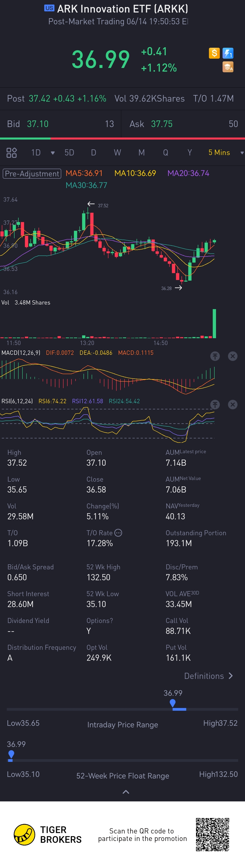Screen dimensions: 245x868
Task: Click the Intraday Price Range marker
Action: pos(173,703)
